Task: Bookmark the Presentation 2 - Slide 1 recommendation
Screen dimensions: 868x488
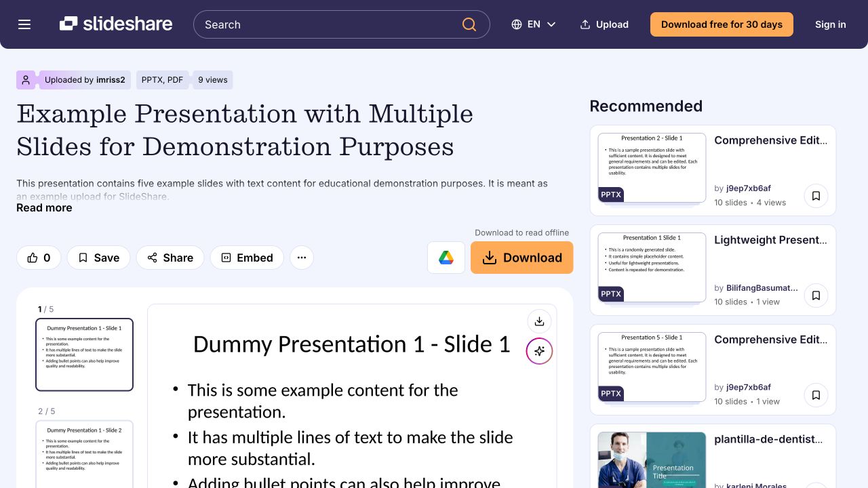Action: (816, 196)
